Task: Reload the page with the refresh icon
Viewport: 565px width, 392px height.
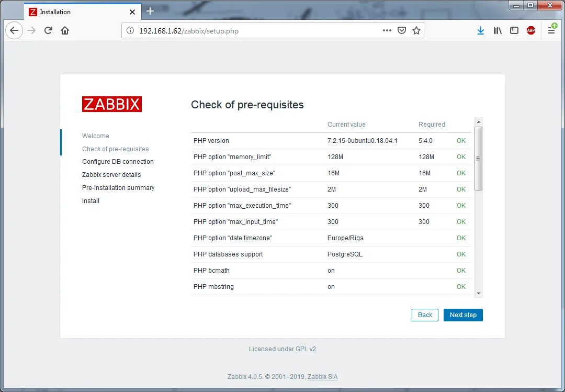Action: pos(48,31)
